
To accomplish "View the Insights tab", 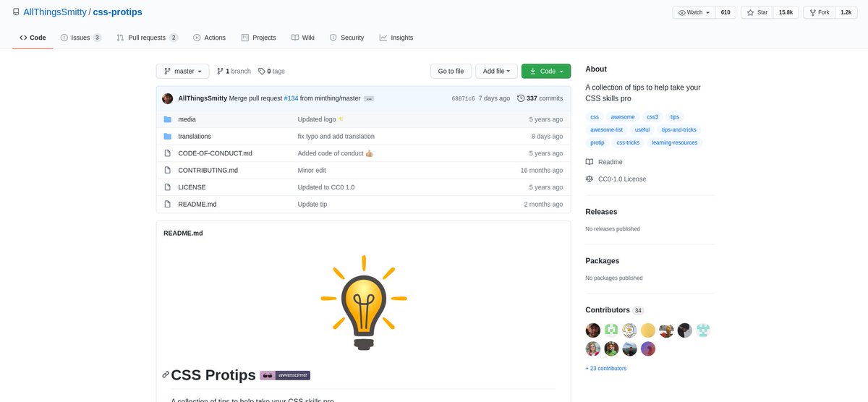I will 396,38.
